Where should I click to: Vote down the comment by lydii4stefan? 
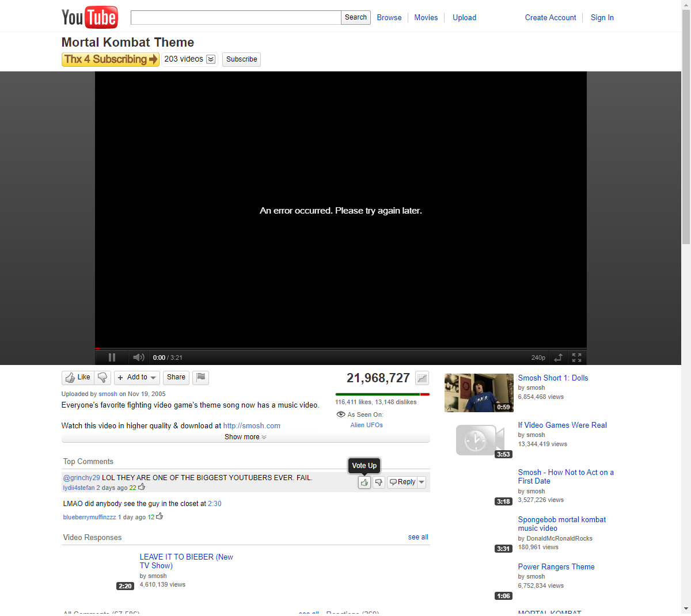379,482
